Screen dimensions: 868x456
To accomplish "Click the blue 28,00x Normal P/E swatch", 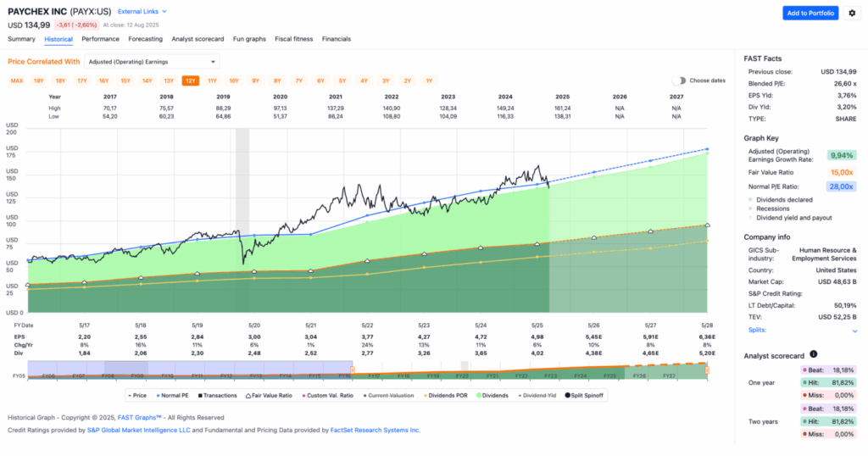I will [x=842, y=186].
